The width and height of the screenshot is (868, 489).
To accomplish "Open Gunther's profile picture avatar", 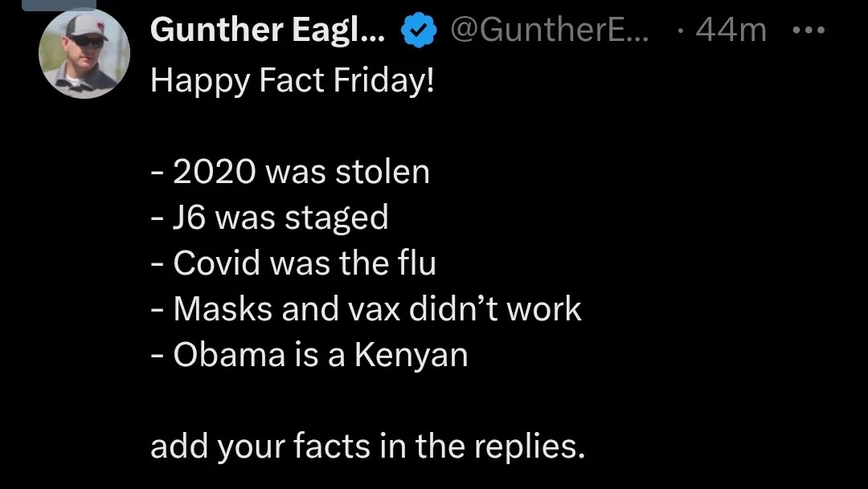I will pos(84,55).
